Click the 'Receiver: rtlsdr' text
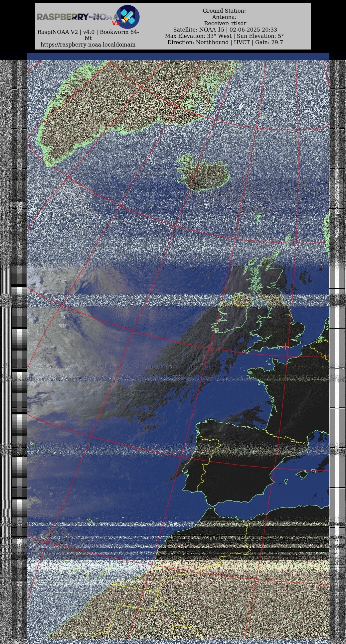346x644 pixels. (225, 24)
